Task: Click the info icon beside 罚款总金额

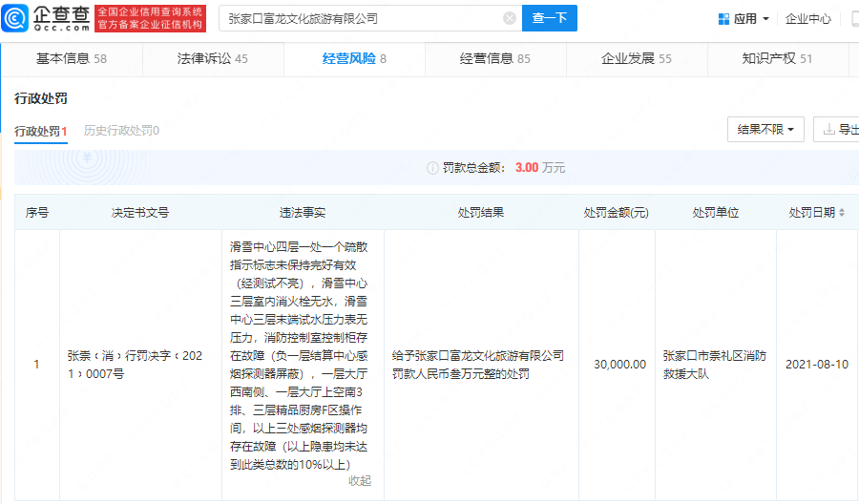Action: [432, 168]
